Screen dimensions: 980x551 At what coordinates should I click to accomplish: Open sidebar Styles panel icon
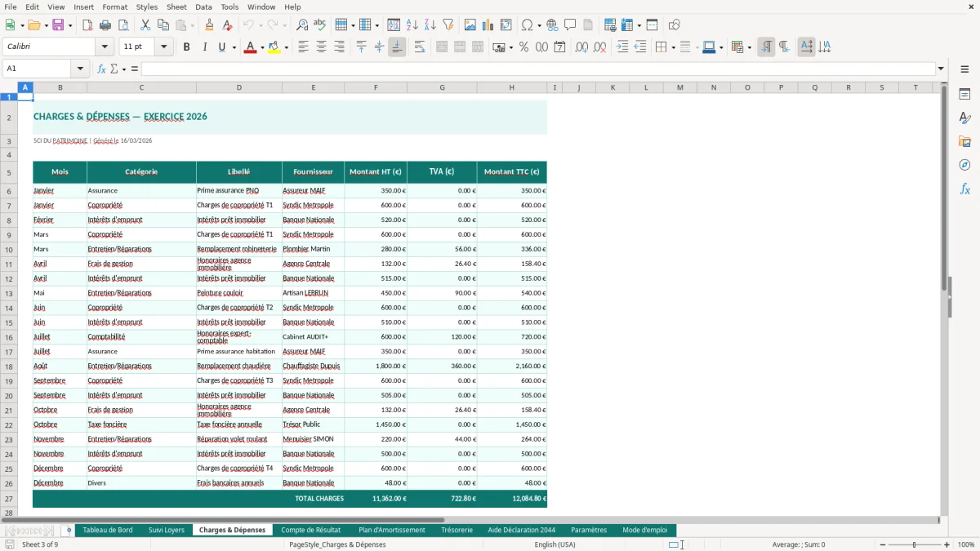(964, 118)
